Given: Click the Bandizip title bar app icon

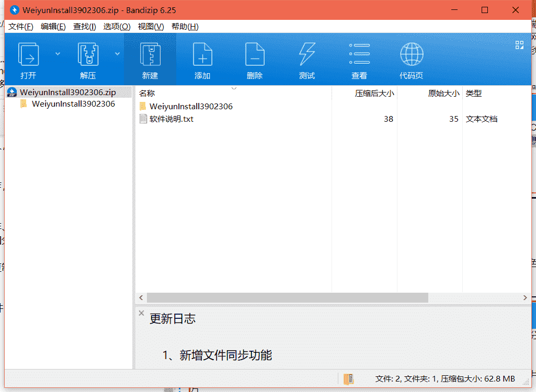Looking at the screenshot, I should click(x=14, y=10).
